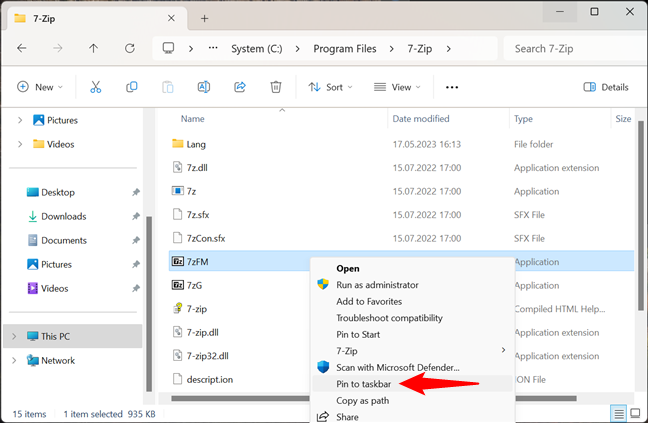Click the 7zG application icon
This screenshot has width=648, height=423.
[178, 285]
